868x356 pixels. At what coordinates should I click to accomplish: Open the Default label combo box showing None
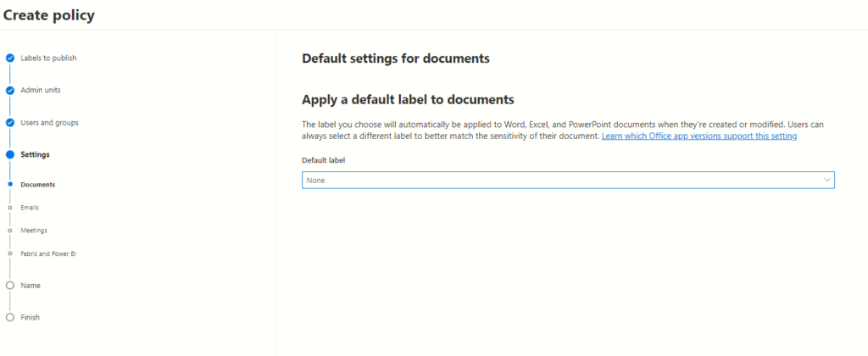559,180
